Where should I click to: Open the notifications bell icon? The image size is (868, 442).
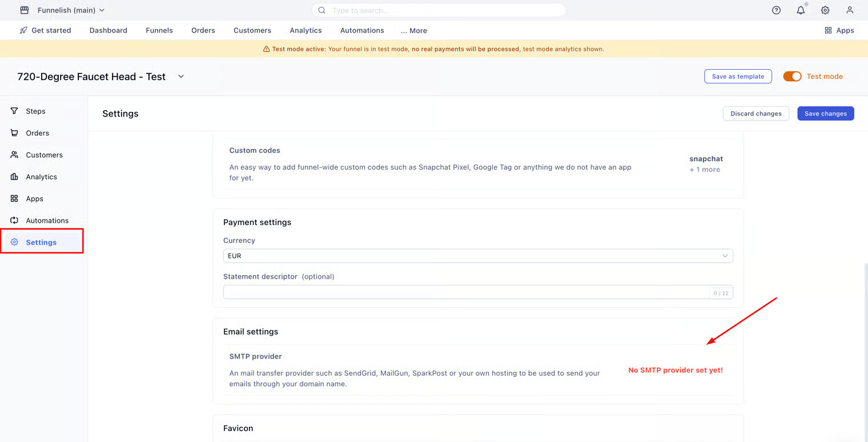pos(801,10)
